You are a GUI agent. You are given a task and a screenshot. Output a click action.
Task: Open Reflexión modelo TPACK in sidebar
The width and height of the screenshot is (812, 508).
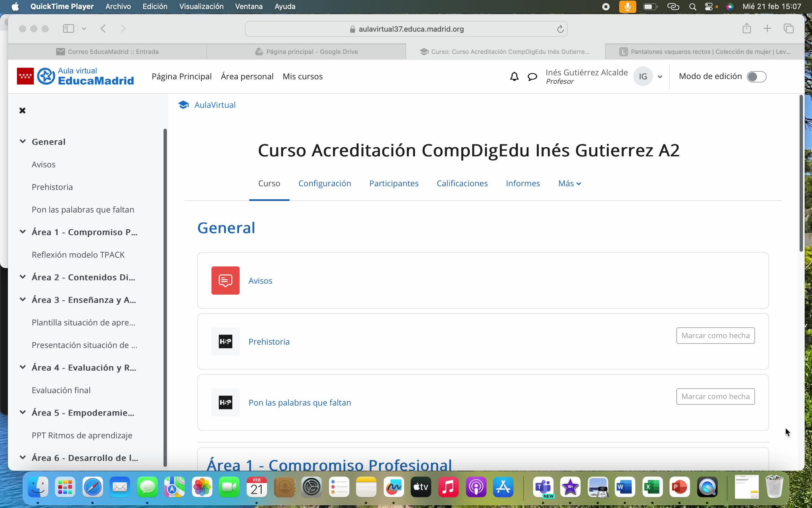coord(78,255)
